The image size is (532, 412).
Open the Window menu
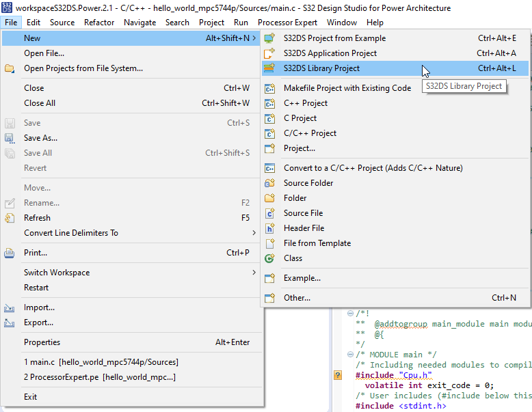342,23
